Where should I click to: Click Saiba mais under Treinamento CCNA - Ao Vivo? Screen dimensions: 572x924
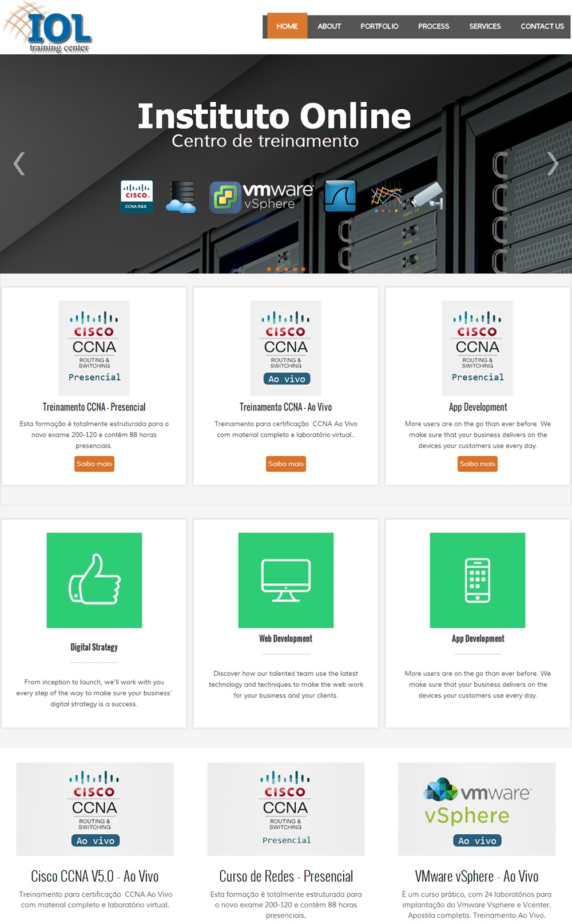tap(286, 464)
